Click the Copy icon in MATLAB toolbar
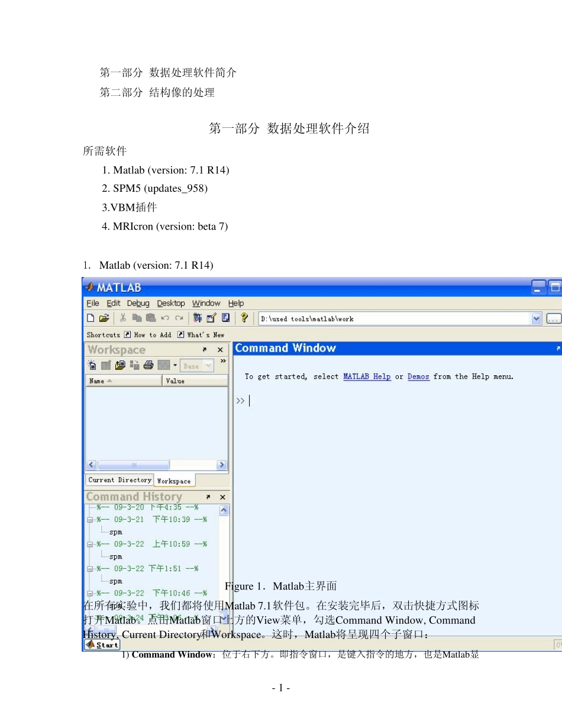562x728 pixels. click(137, 318)
